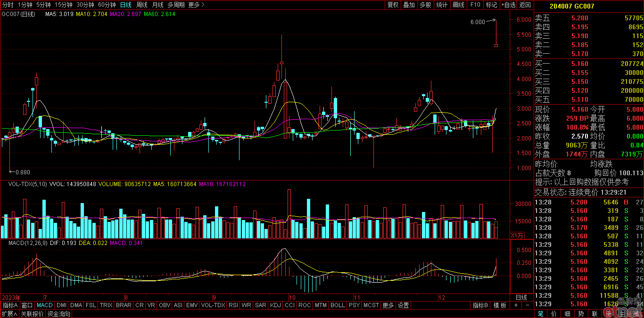Select the MACD indicator tab
This screenshot has height=318, width=644.
45,305
